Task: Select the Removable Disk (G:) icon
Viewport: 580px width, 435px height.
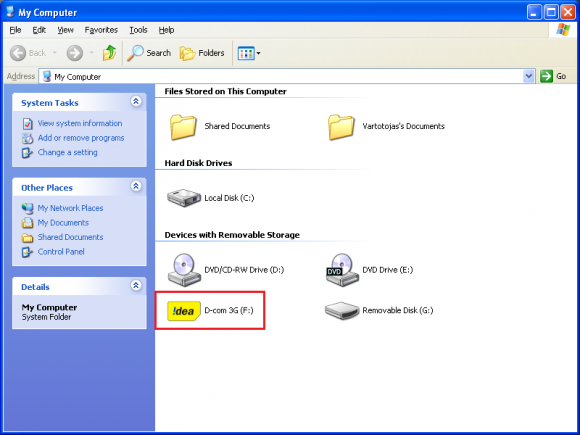Action: [x=342, y=310]
